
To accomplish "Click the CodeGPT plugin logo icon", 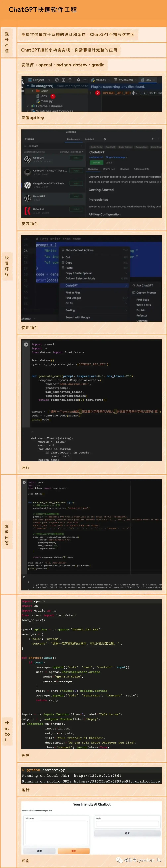I will [x=28, y=159].
